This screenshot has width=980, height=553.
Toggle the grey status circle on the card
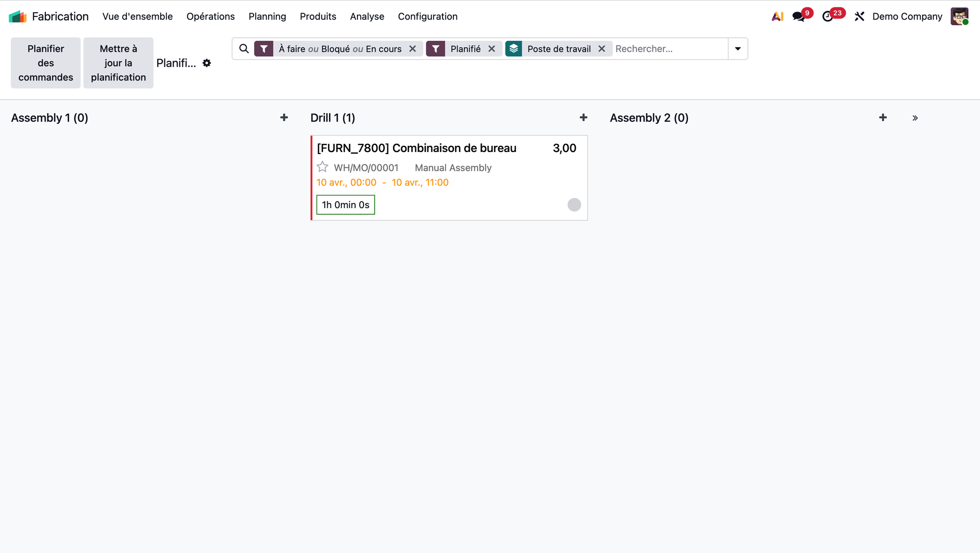tap(574, 205)
